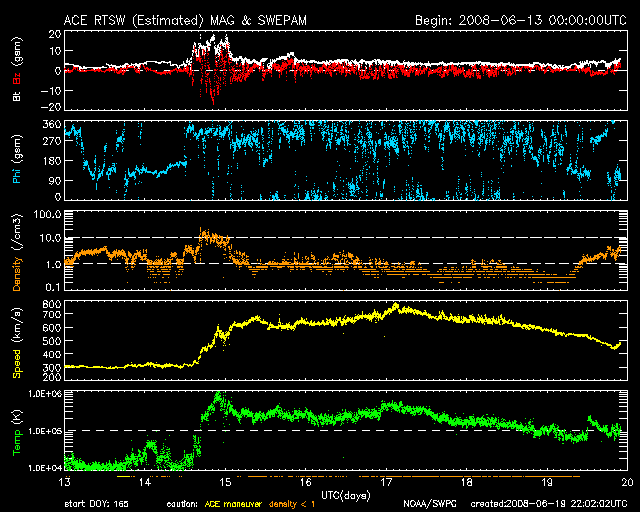Click day '19' on the UTC time axis
This screenshot has height=512, width=640.
[x=547, y=482]
